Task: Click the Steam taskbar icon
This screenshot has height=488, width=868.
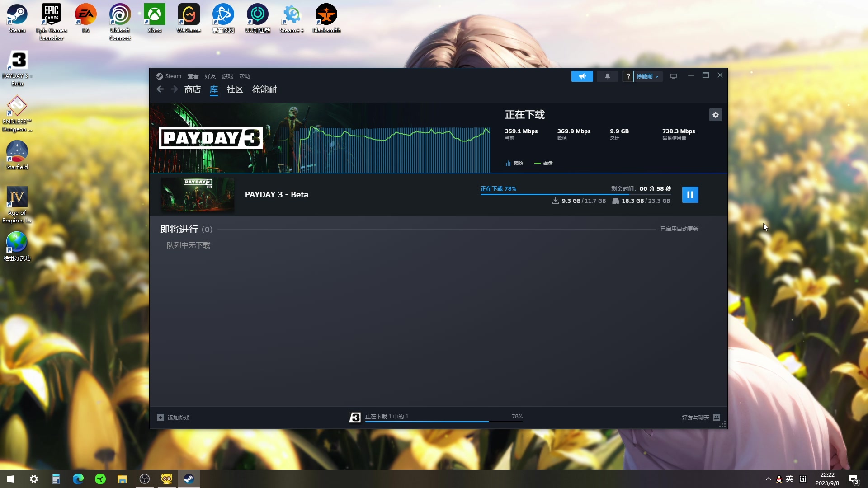Action: [189, 479]
